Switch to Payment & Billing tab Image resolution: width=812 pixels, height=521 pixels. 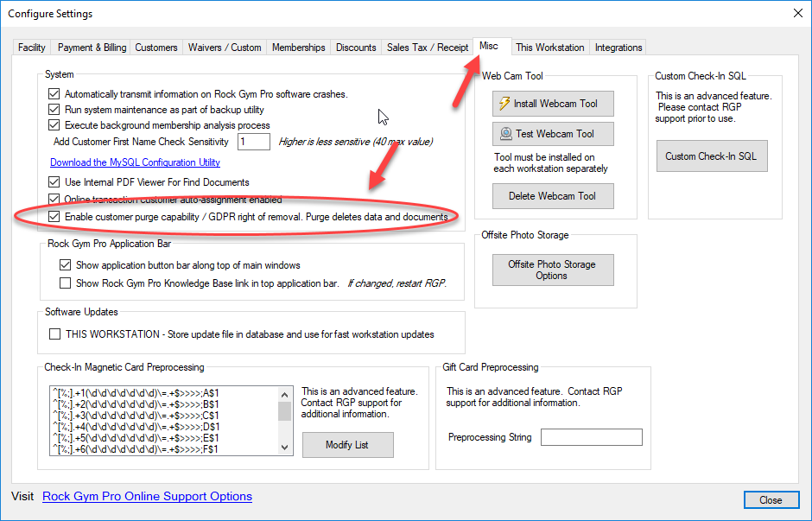[92, 48]
